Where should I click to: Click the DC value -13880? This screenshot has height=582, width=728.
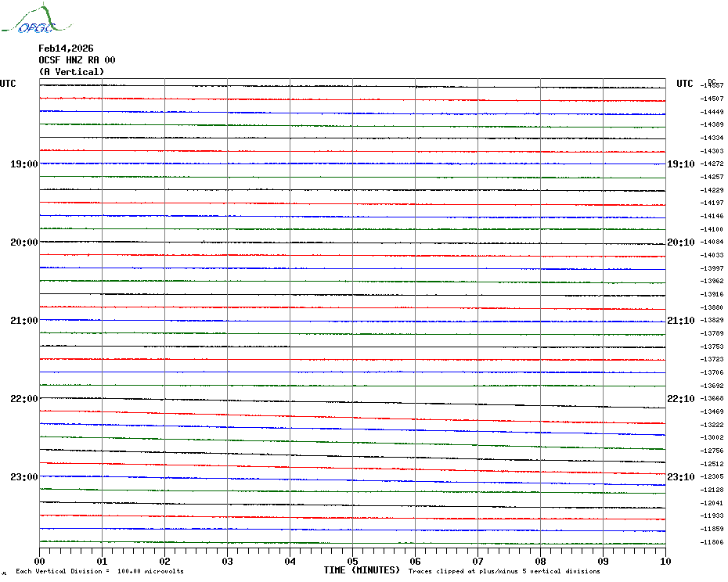(x=712, y=307)
